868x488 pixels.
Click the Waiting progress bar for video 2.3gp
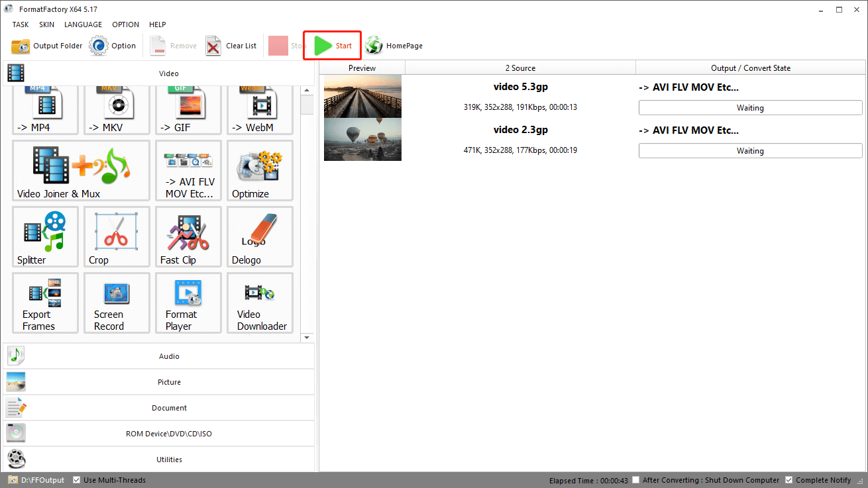click(750, 151)
